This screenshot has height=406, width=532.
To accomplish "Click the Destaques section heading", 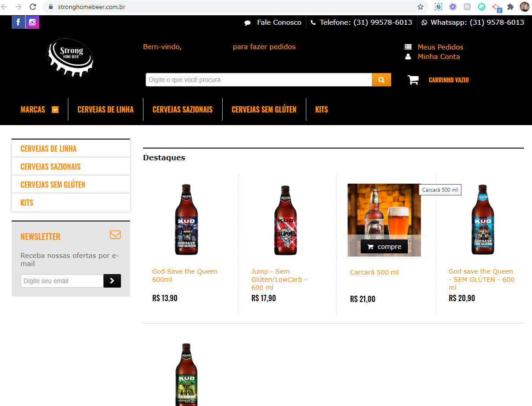I will tap(164, 158).
